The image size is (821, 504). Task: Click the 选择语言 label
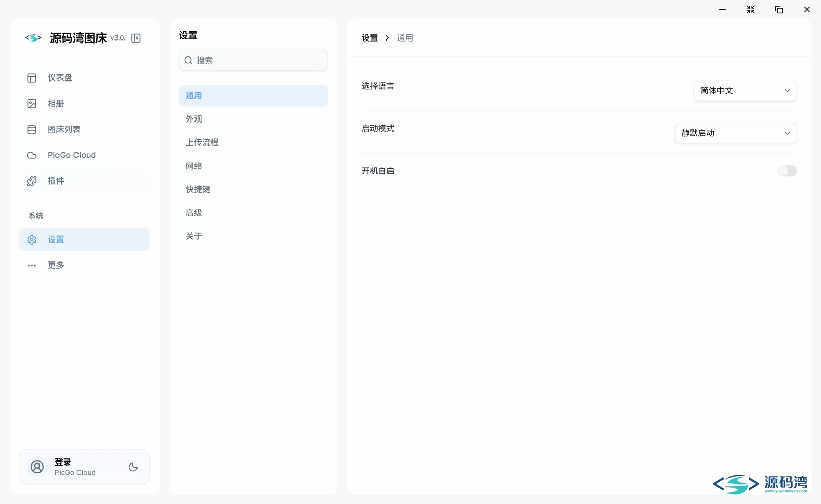click(378, 86)
